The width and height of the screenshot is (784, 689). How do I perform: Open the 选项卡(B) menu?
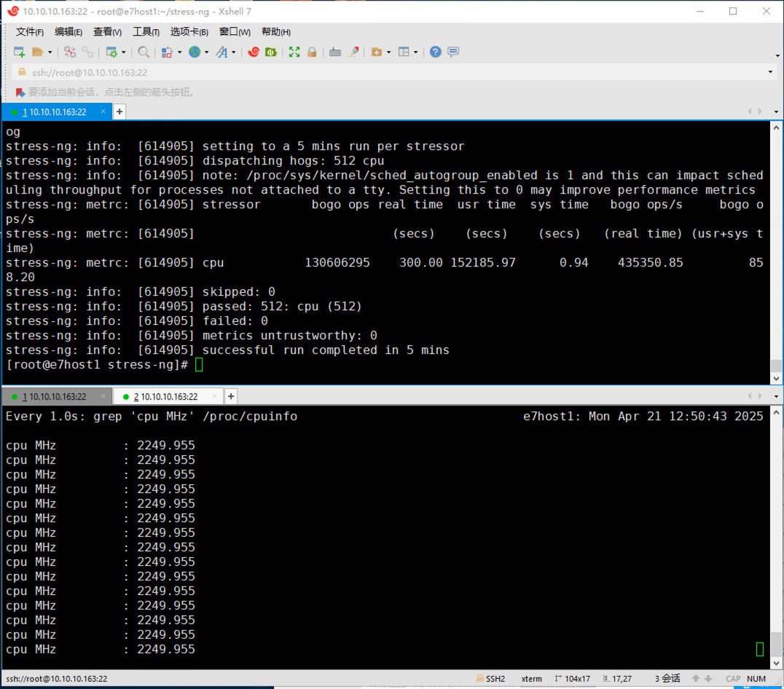coord(189,32)
